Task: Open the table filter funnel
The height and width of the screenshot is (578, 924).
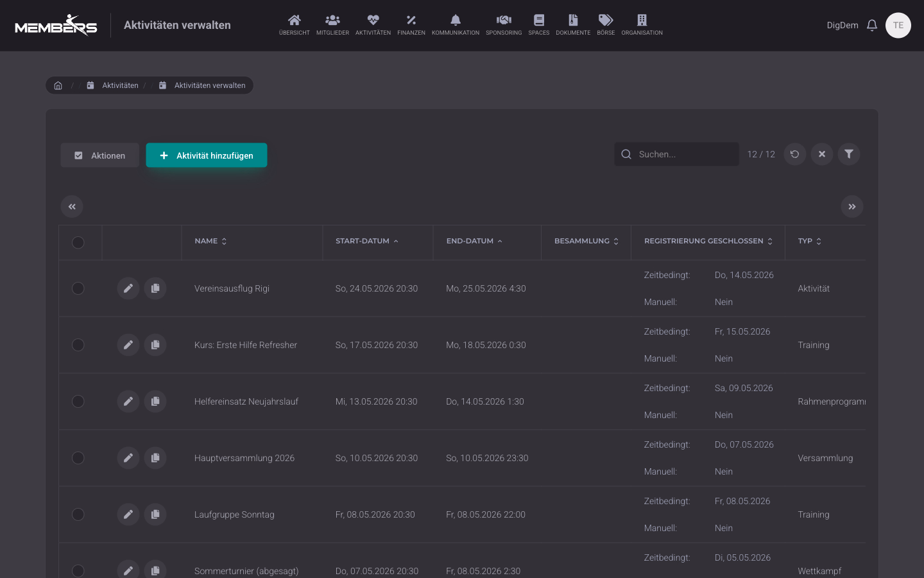Action: (849, 154)
